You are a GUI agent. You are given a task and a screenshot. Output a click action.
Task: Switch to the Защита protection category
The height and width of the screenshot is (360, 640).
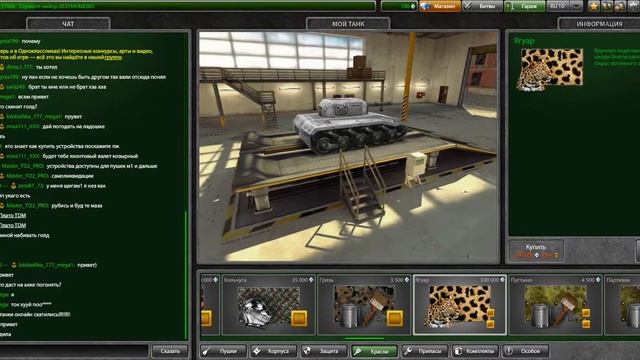coord(324,351)
